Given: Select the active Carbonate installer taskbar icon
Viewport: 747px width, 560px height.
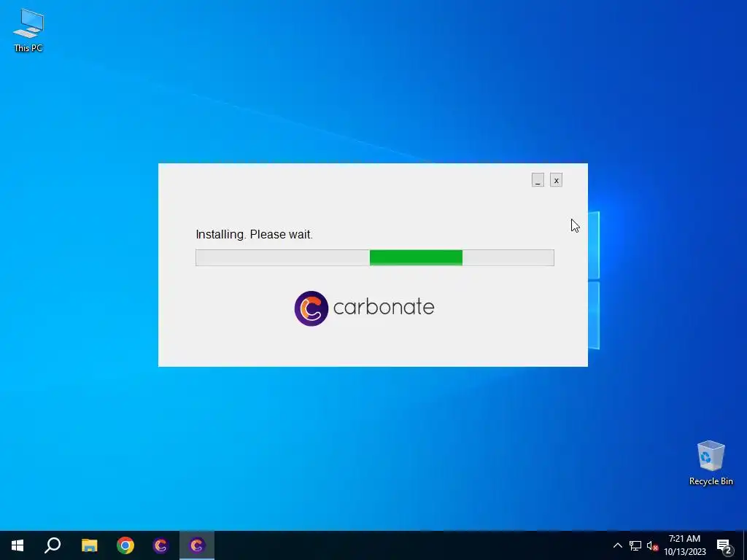Looking at the screenshot, I should 197,545.
